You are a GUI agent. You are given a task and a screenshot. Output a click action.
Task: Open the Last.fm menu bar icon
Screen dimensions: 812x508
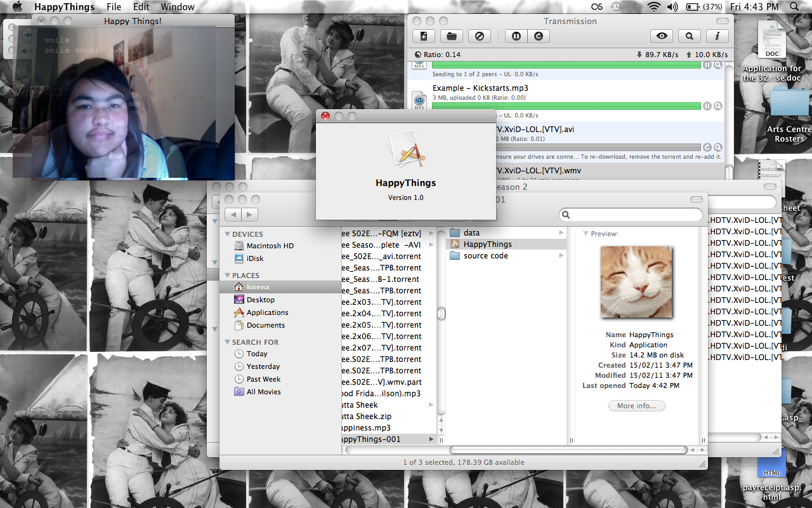point(596,7)
